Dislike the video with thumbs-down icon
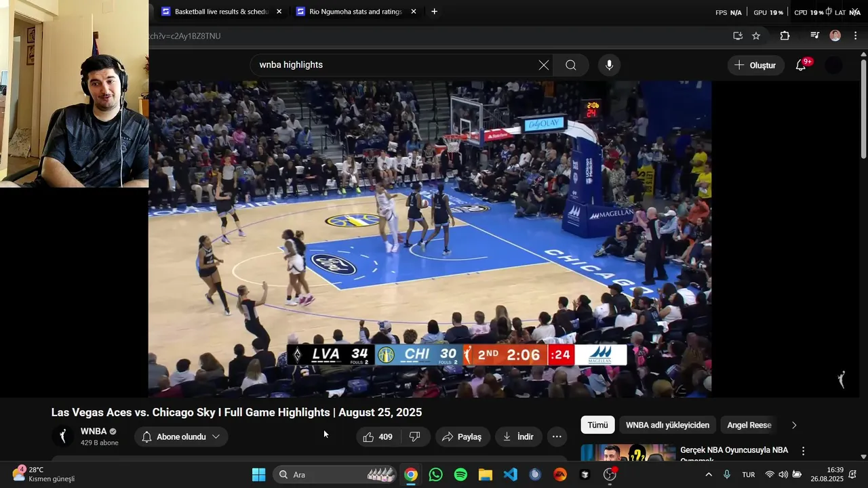 (x=415, y=437)
